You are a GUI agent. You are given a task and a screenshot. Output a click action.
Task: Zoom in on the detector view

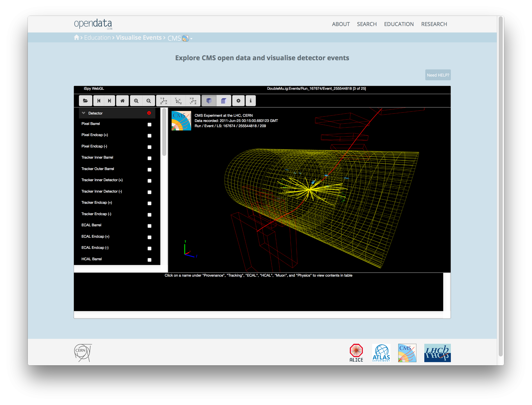click(136, 101)
